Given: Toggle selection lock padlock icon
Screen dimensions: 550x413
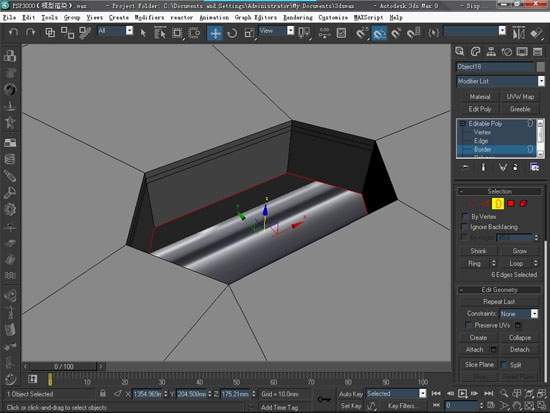Looking at the screenshot, I should click(x=103, y=393).
